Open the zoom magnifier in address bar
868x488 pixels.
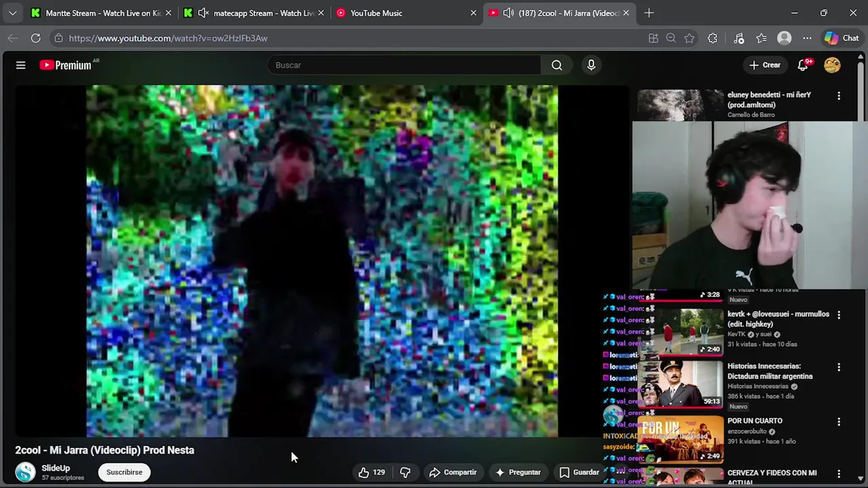coord(671,38)
